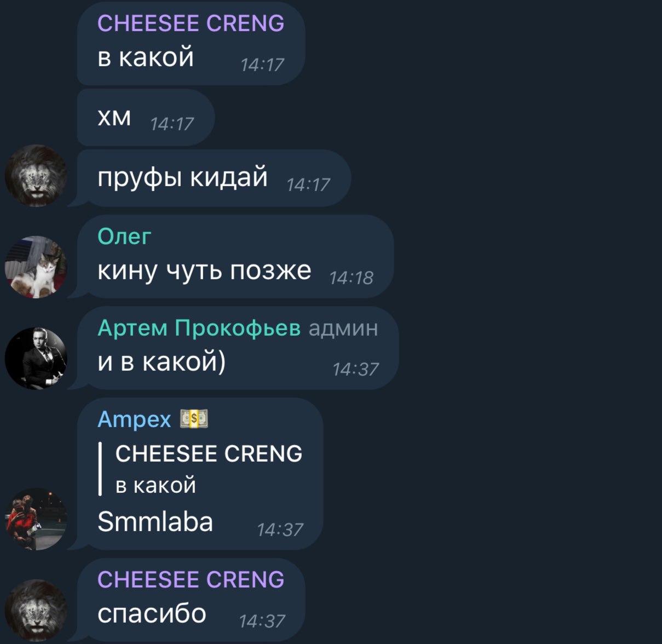Open Ampex's avatar picture
This screenshot has width=662, height=644.
coord(36,519)
